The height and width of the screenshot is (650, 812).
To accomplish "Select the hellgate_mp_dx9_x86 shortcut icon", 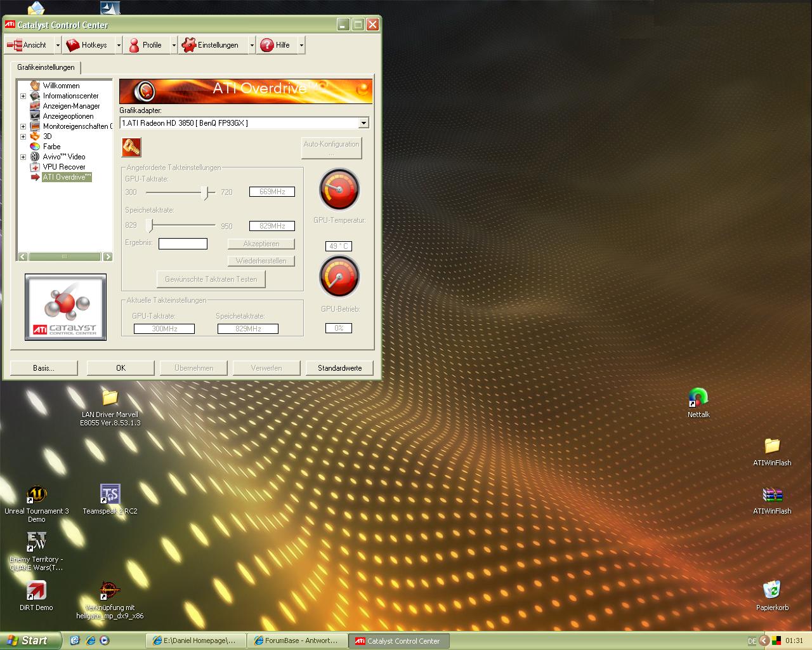I will (x=110, y=591).
